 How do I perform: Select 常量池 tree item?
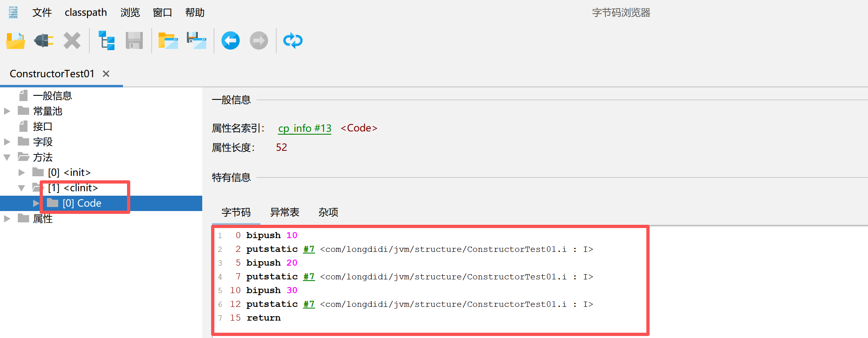click(48, 111)
